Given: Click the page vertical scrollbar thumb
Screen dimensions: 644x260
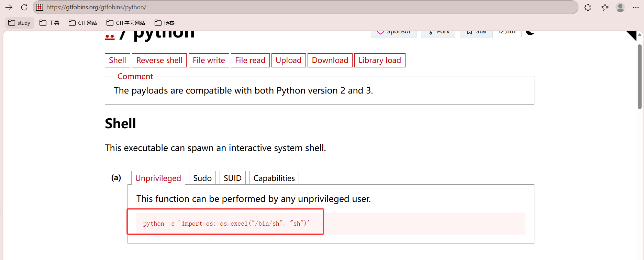Looking at the screenshot, I should [x=640, y=76].
